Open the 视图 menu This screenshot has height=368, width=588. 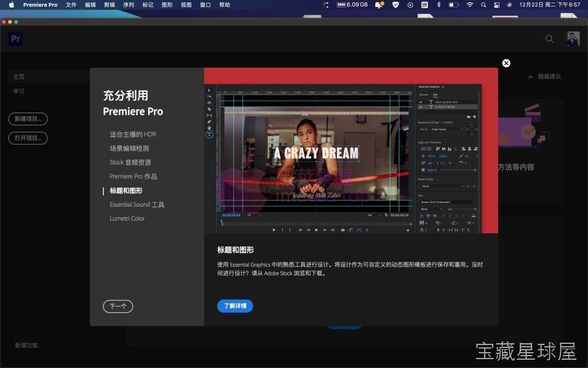pyautogui.click(x=186, y=5)
